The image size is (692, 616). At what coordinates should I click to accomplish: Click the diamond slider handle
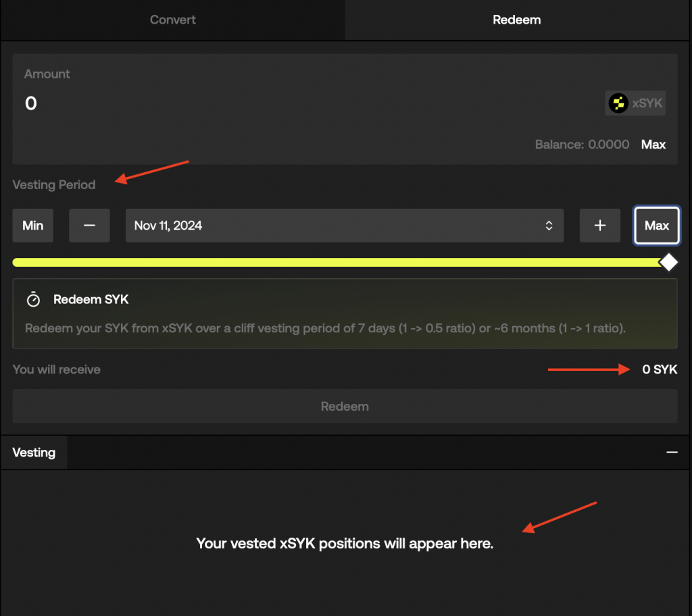[668, 263]
